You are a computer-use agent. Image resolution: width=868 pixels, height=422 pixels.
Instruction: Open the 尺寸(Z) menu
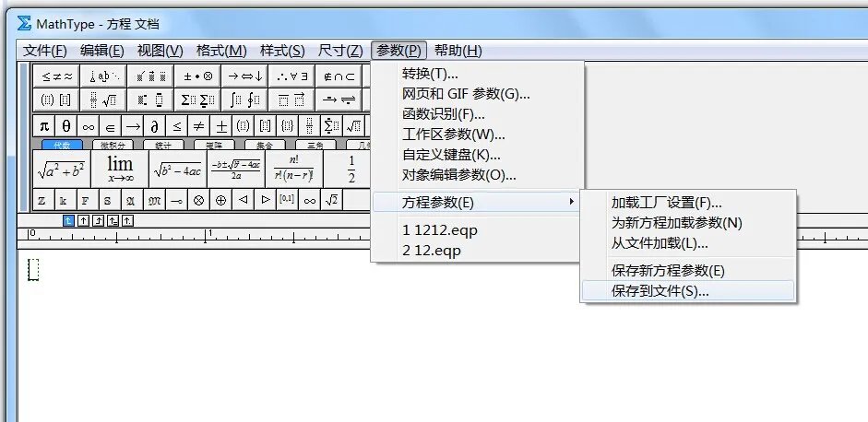[x=340, y=51]
